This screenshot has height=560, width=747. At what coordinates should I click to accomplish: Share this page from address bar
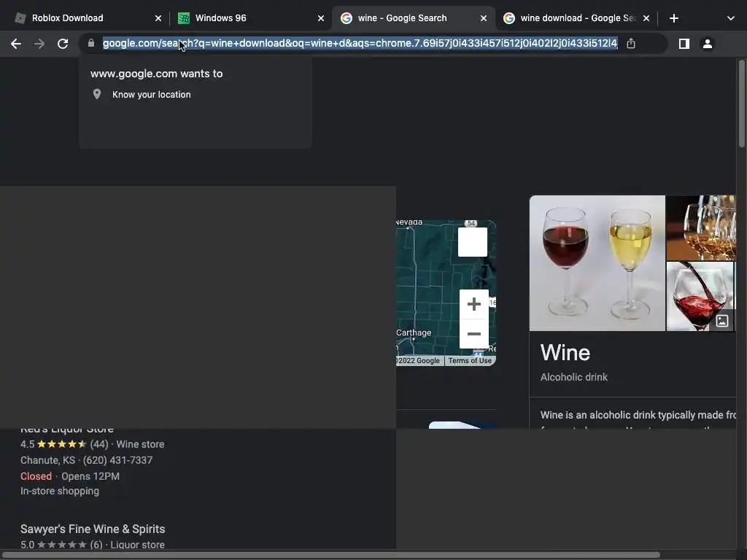click(631, 43)
